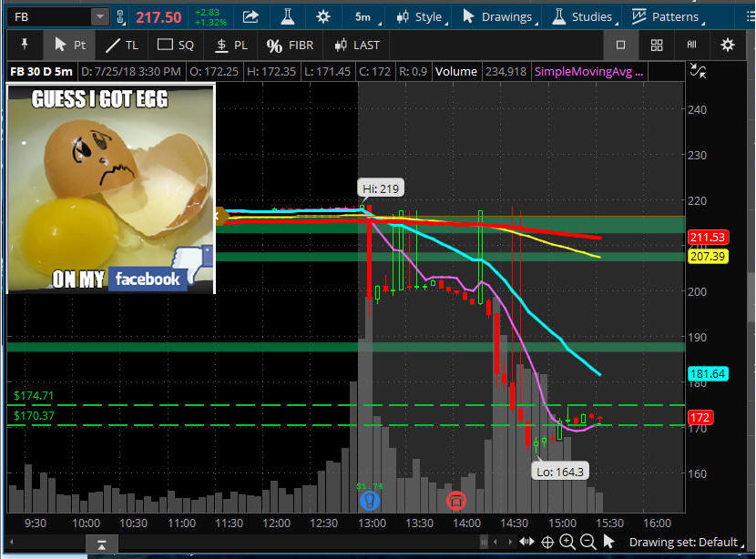Click the 217.50 last price
The height and width of the screenshot is (559, 756).
(x=158, y=18)
